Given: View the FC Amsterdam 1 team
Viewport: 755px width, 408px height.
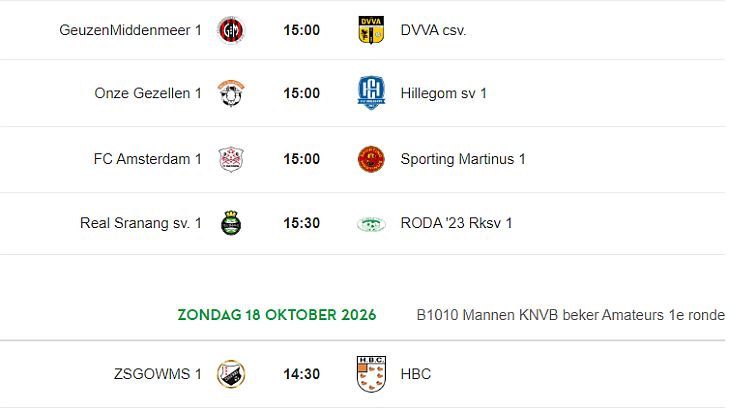Looking at the screenshot, I should coord(147,159).
